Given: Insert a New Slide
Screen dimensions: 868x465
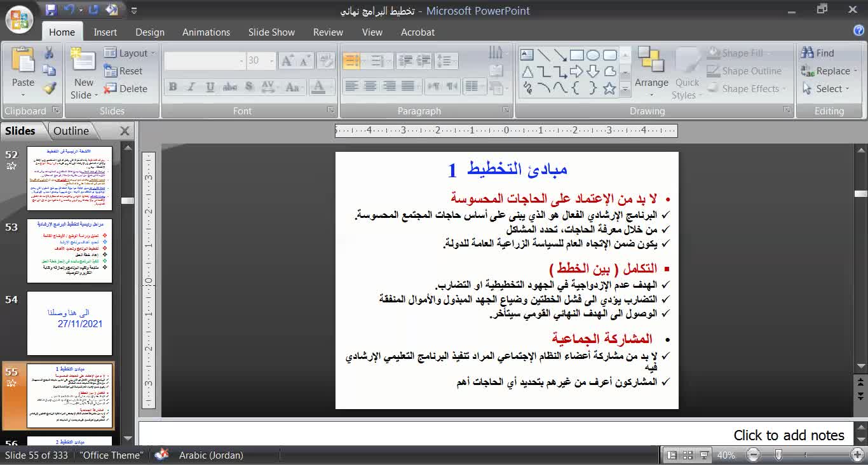Looking at the screenshot, I should click(x=84, y=73).
